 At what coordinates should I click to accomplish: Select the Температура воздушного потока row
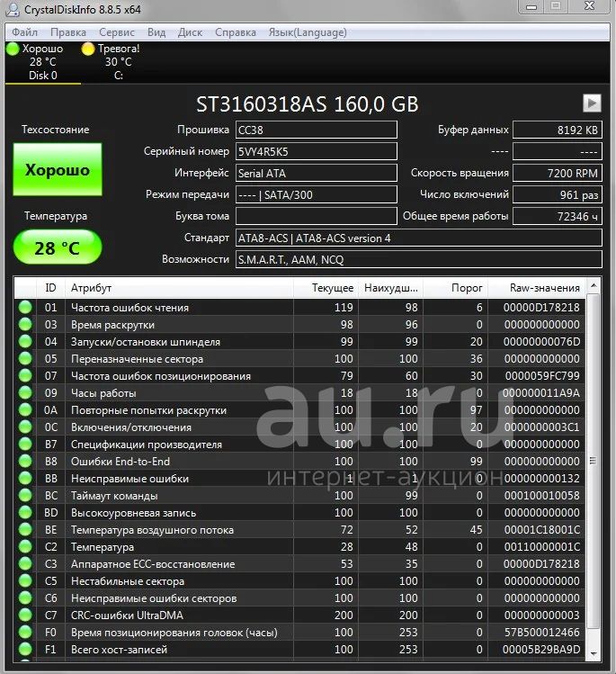click(299, 529)
